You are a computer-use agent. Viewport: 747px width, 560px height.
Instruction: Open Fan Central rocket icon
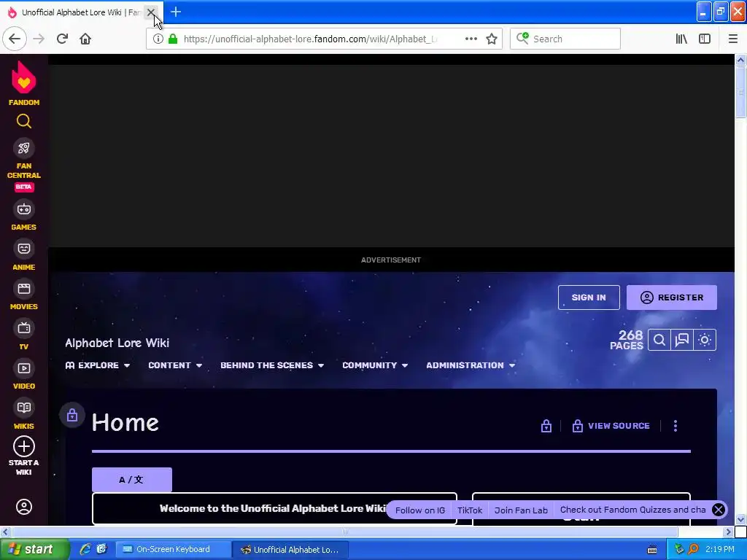[x=24, y=148]
